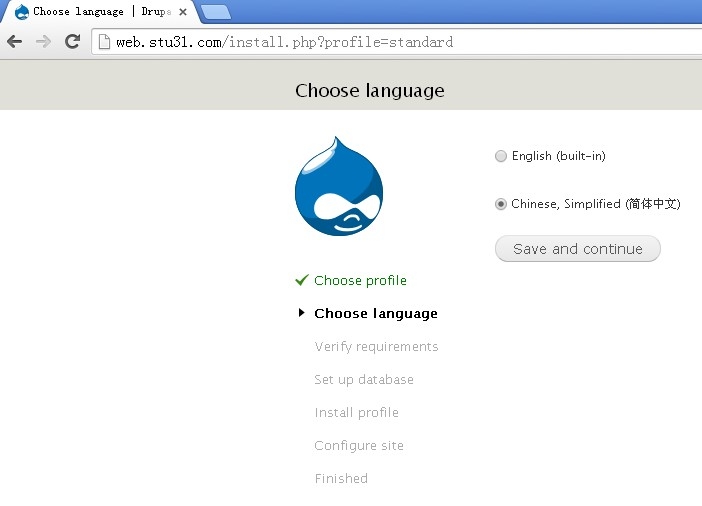The image size is (702, 506).
Task: Click the Finished step at list bottom
Action: [x=341, y=478]
